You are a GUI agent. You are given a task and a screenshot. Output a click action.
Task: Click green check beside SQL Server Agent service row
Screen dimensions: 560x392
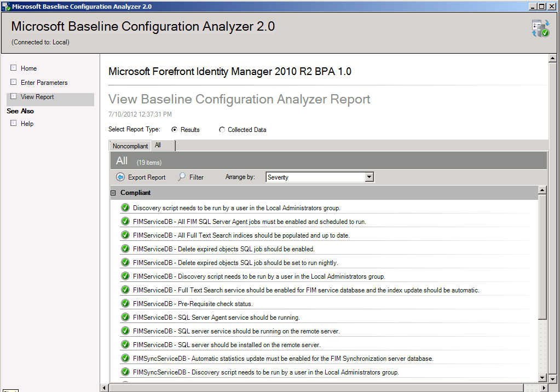click(125, 318)
